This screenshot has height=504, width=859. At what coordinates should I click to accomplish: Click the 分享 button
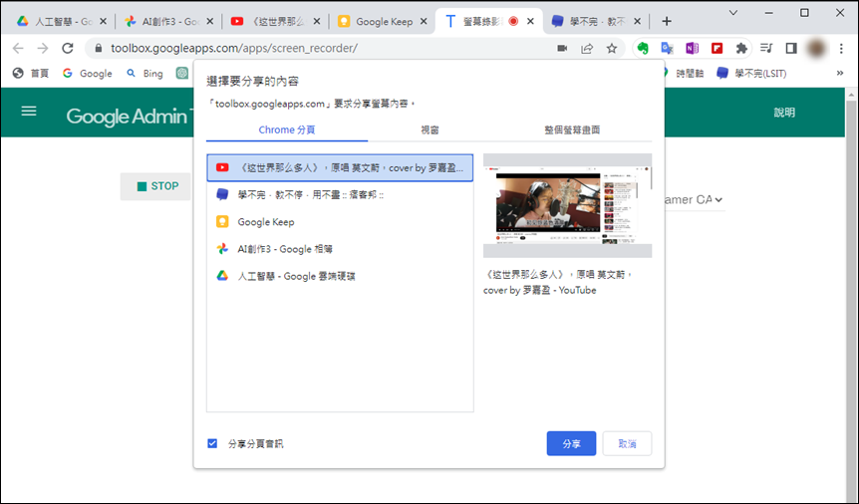(571, 444)
